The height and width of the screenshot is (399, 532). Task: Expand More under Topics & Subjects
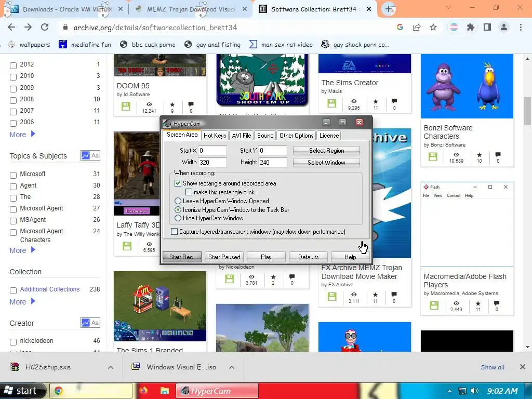pyautogui.click(x=22, y=250)
